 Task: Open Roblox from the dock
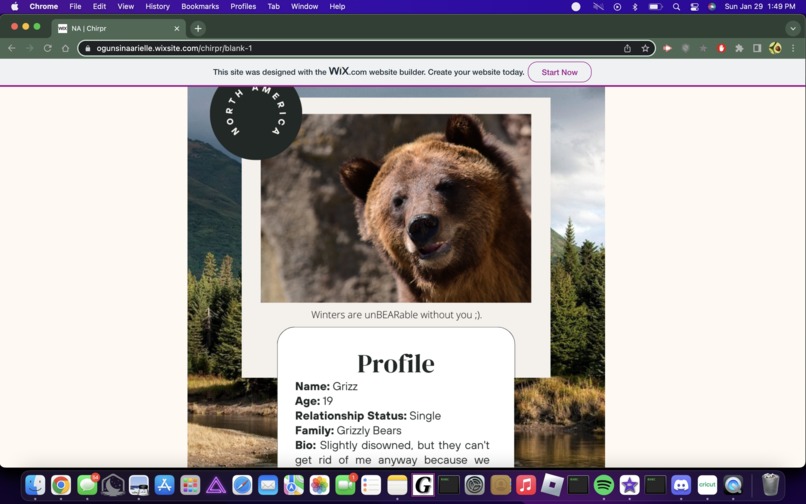click(552, 484)
